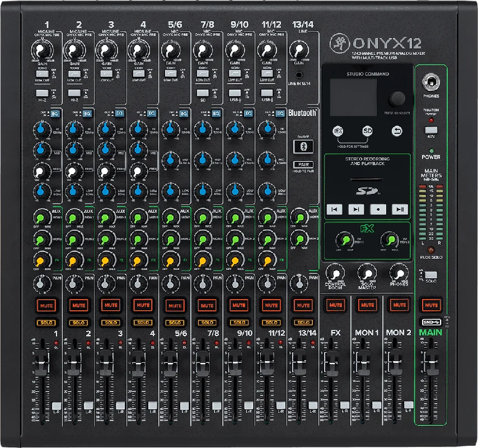The image size is (478, 448).
Task: Mute channel 1
Action: click(46, 306)
